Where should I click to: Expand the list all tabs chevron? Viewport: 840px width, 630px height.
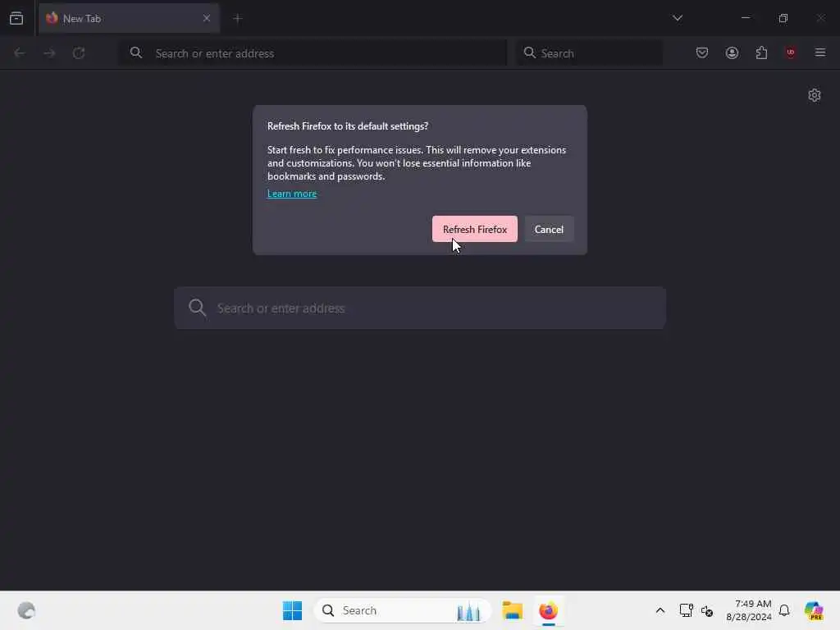(678, 18)
